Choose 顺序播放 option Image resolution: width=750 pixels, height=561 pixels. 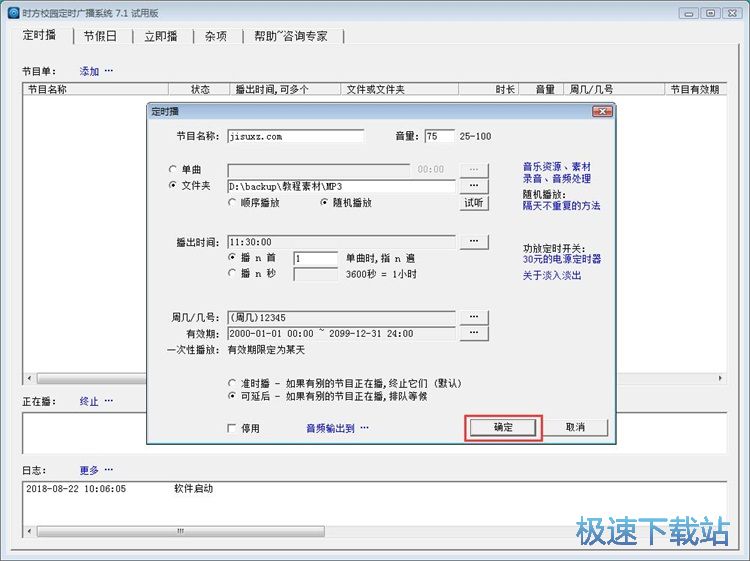pos(232,202)
